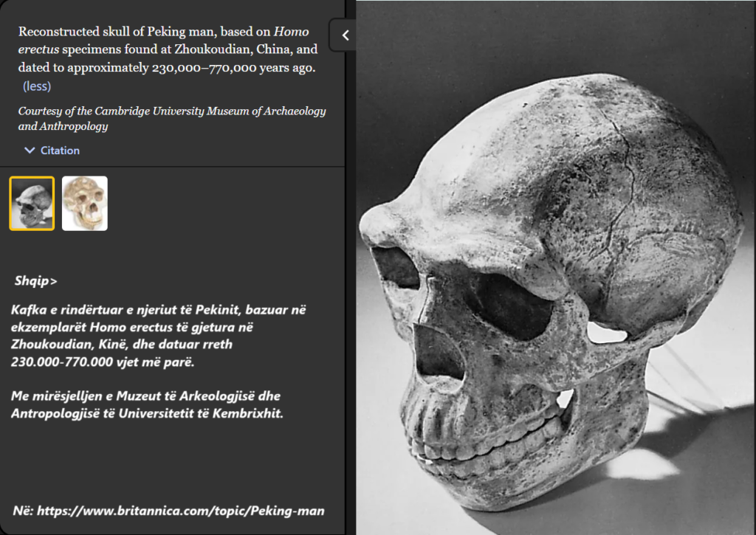Click the 'Në:' label before the URL
The width and height of the screenshot is (756, 535).
tap(23, 511)
